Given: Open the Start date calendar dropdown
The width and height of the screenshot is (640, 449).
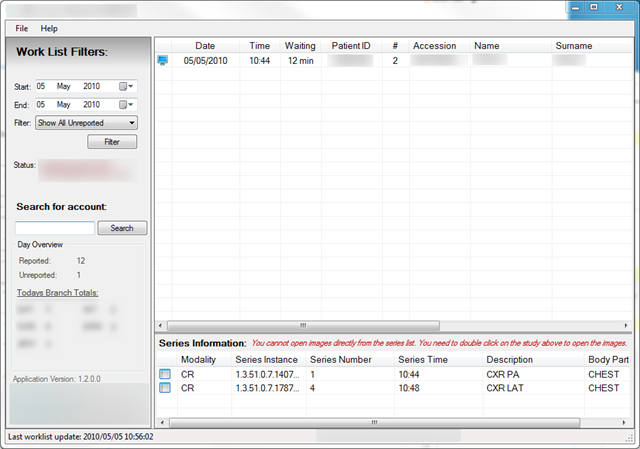Looking at the screenshot, I should (x=126, y=87).
